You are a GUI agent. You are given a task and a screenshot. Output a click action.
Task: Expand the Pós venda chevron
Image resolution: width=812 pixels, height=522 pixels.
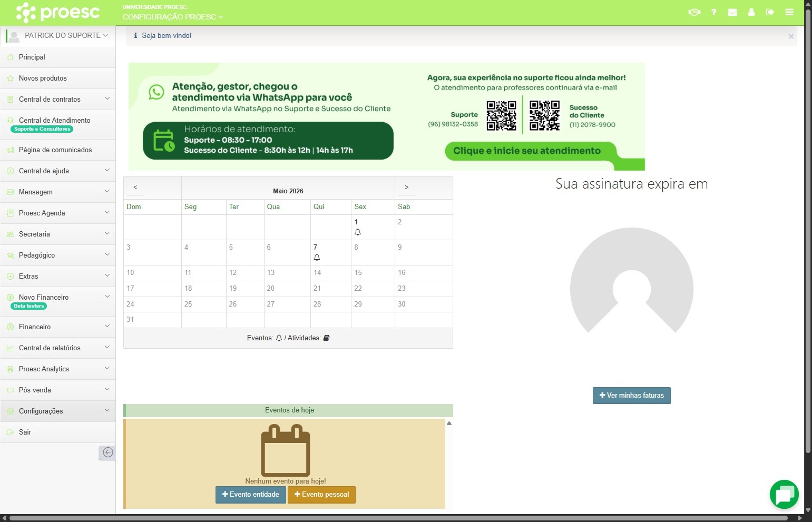[107, 389]
